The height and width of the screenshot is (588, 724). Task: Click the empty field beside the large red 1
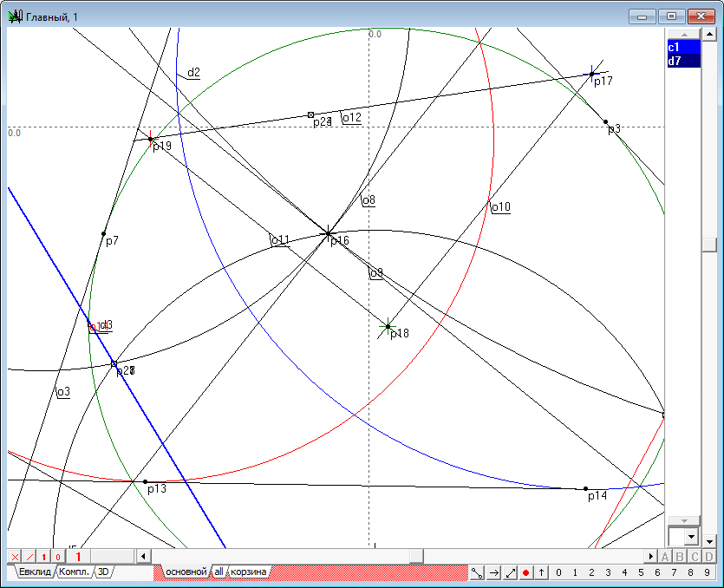[x=112, y=557]
